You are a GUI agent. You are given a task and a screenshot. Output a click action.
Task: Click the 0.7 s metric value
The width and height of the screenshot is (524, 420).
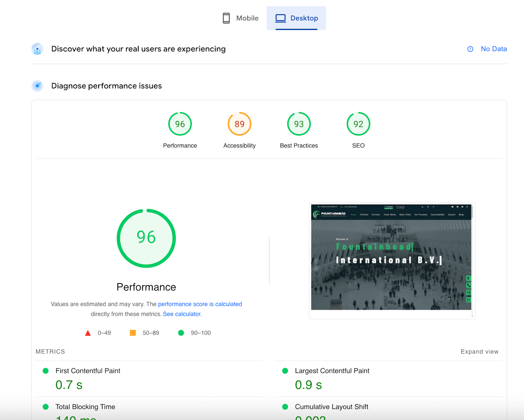69,385
